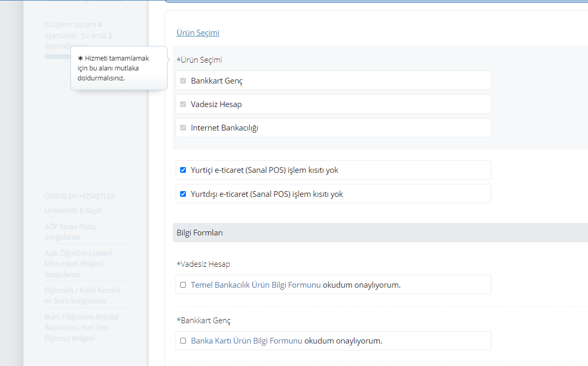Open Açık Öğretim Liseleri Mezuniyet Belgesi Sorgulama
588x366 pixels.
78,264
